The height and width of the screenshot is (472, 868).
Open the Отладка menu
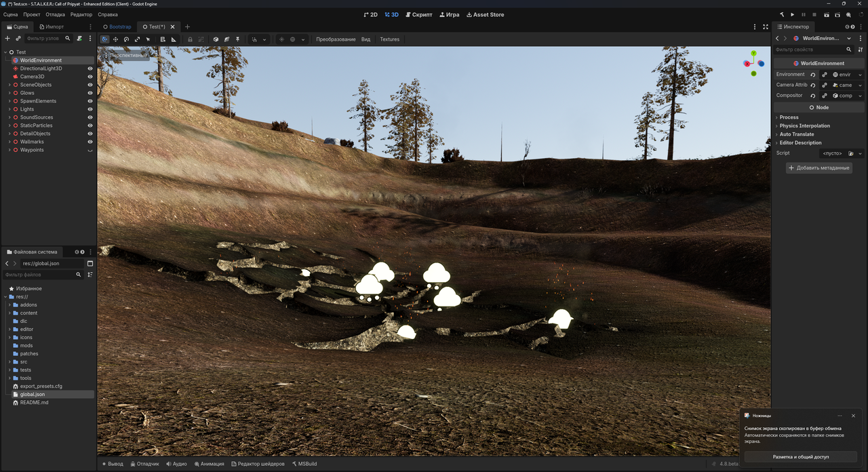point(56,14)
